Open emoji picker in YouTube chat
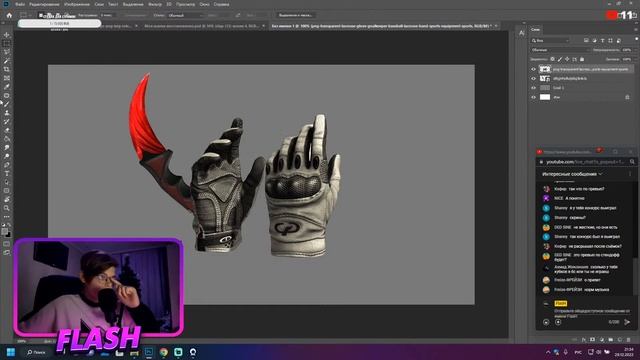Screen dimensions: 640x360 click(546, 322)
